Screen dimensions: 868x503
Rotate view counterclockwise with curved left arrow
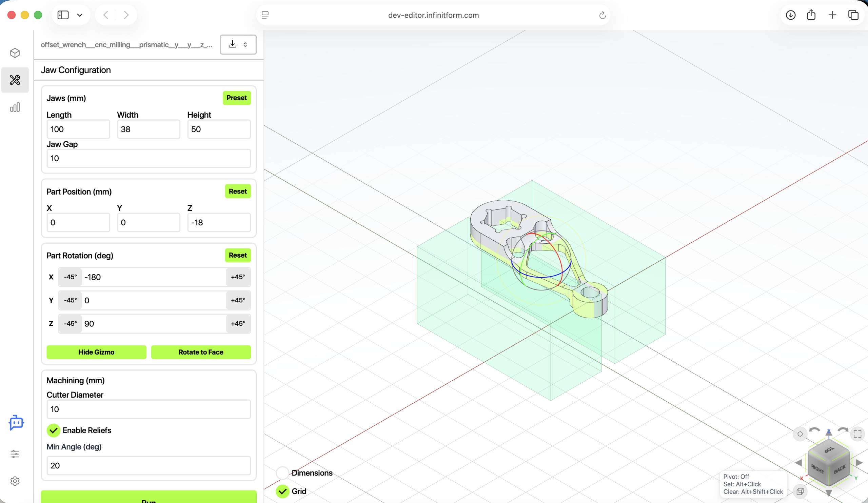[815, 430]
